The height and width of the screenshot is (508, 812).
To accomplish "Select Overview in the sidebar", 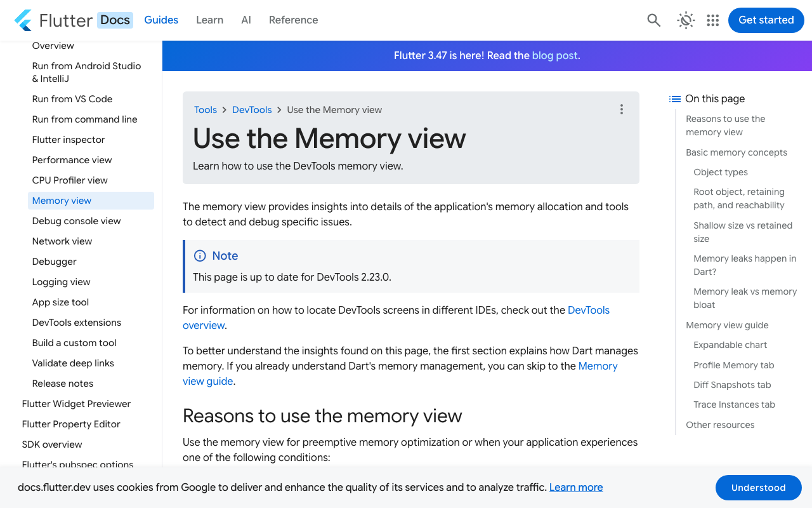I will click(x=53, y=46).
